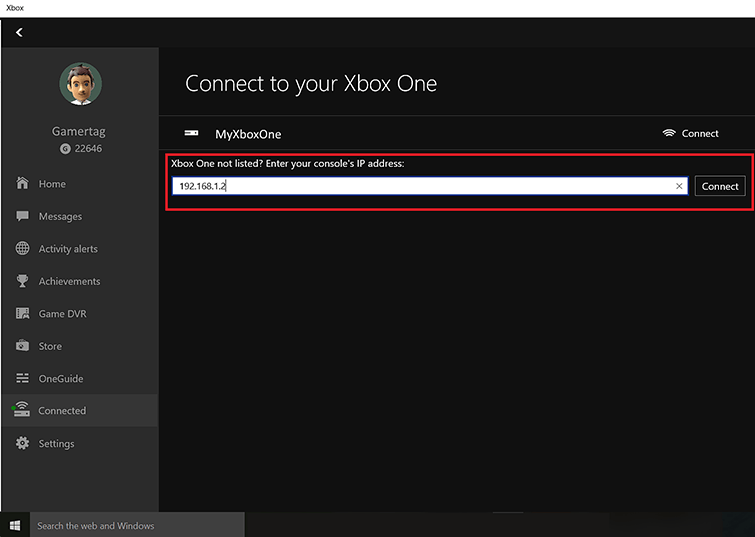Open Activity alerts in the sidebar
Viewport: 755px width, 537px height.
click(x=68, y=249)
